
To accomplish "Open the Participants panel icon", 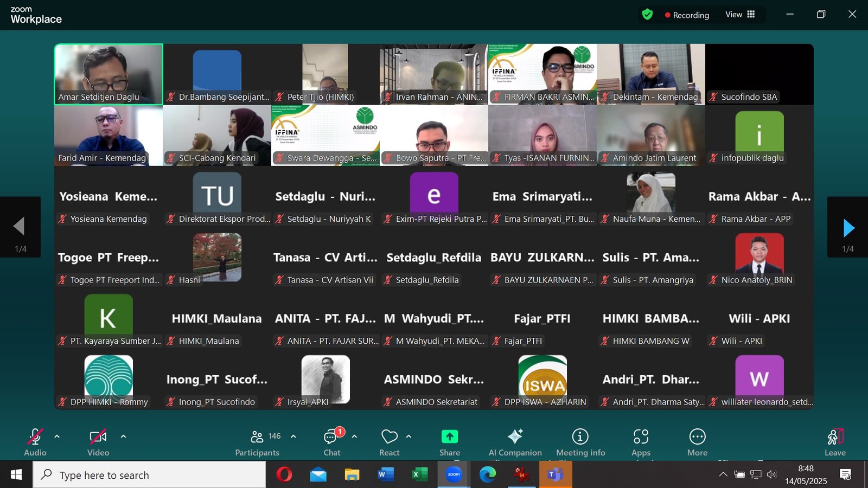I will [x=257, y=436].
